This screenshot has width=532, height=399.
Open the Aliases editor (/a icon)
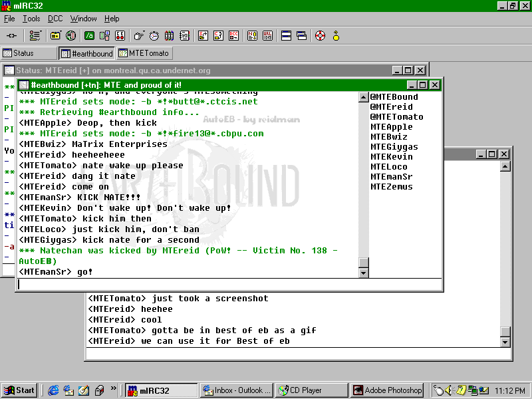pyautogui.click(x=89, y=36)
